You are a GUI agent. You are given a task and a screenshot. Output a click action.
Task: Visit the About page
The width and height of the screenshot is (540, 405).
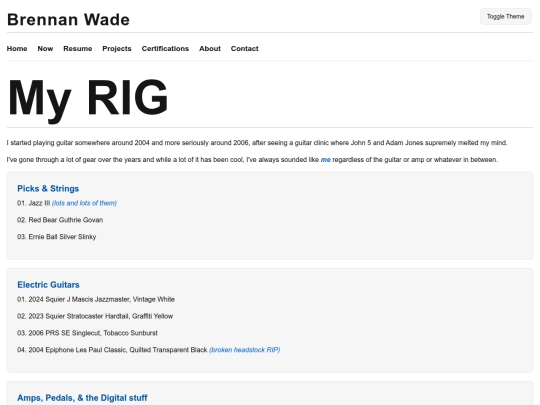210,49
